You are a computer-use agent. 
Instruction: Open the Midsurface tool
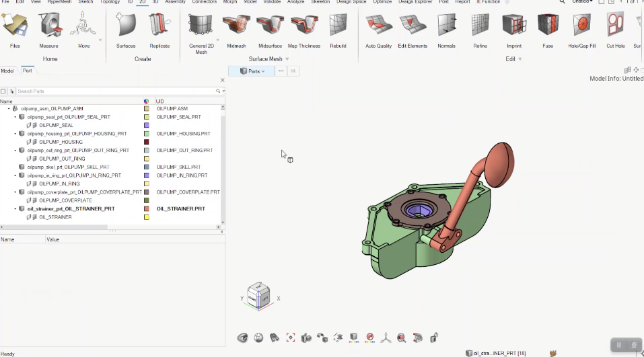click(270, 31)
